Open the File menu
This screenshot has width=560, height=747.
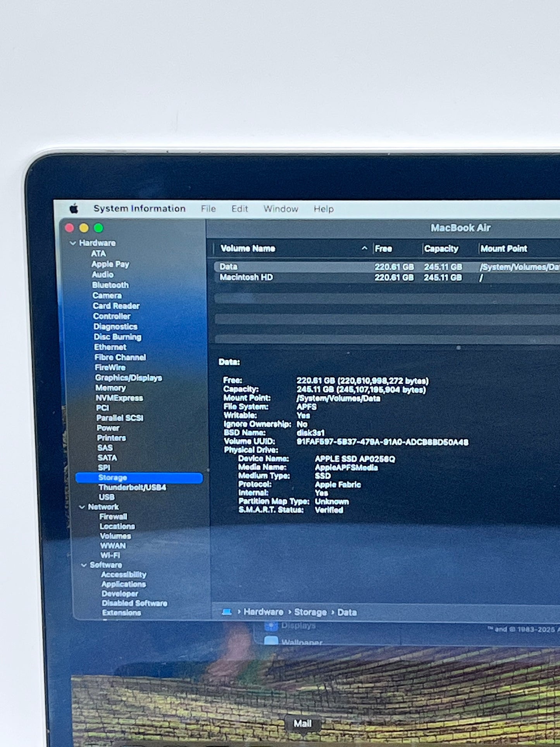(208, 209)
